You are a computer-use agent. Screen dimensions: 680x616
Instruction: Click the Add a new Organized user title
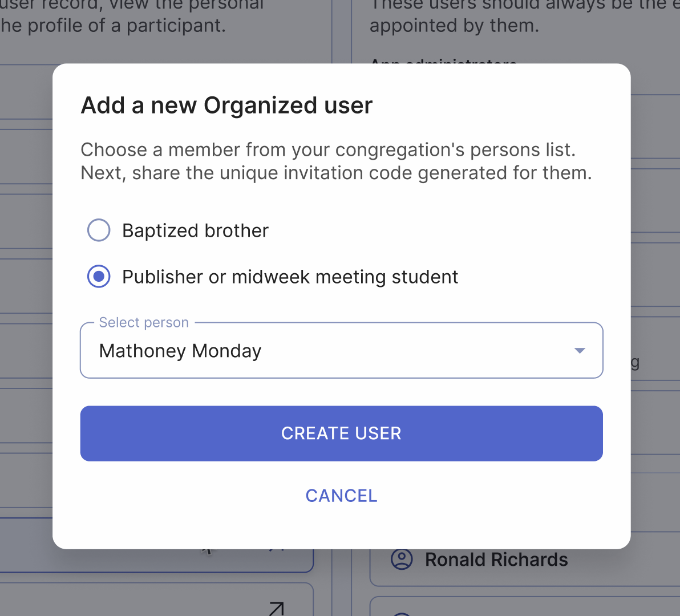(226, 105)
